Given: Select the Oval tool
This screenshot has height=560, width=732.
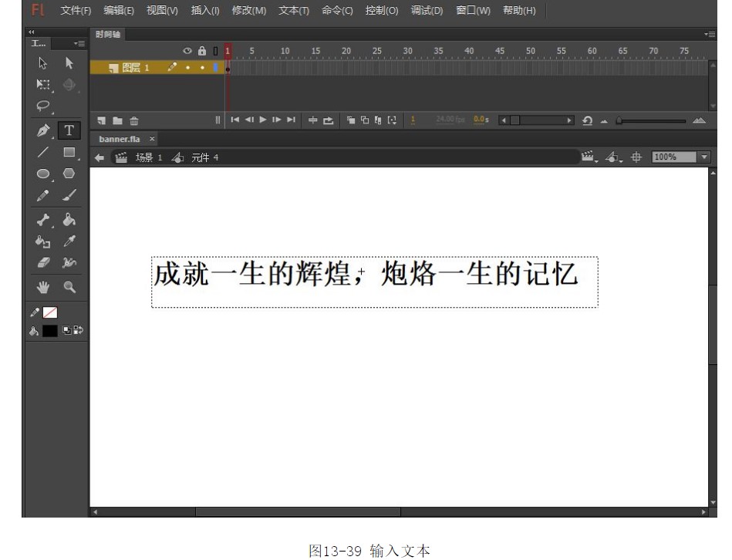Looking at the screenshot, I should coord(44,174).
